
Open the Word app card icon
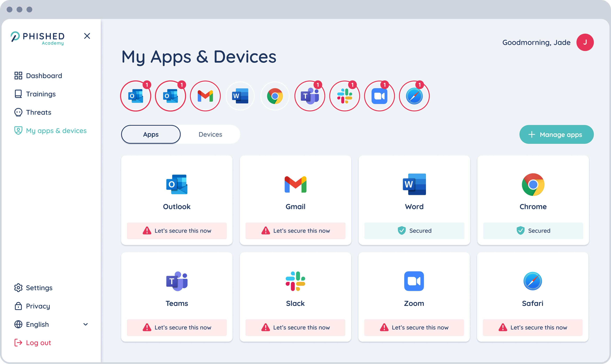pyautogui.click(x=414, y=185)
